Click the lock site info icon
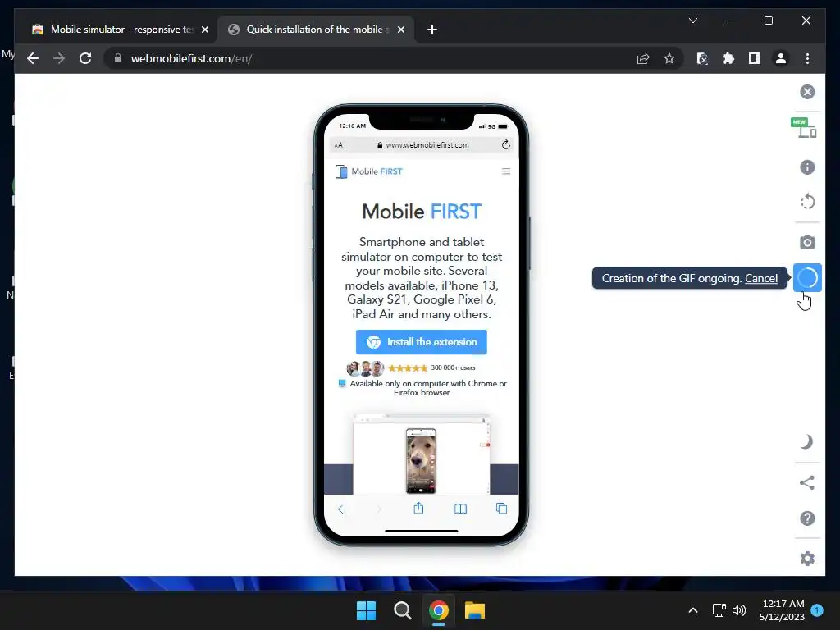Image resolution: width=840 pixels, height=630 pixels. pos(118,58)
